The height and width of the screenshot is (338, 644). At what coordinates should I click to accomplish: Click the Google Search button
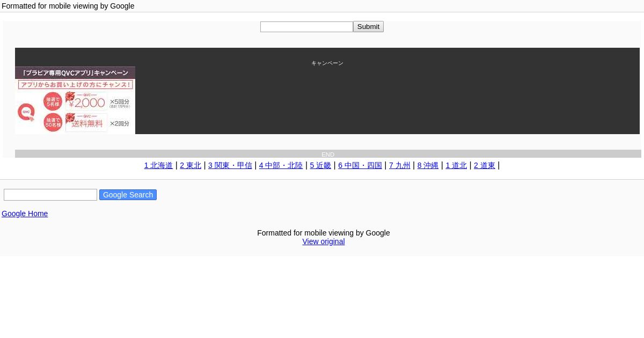[128, 195]
